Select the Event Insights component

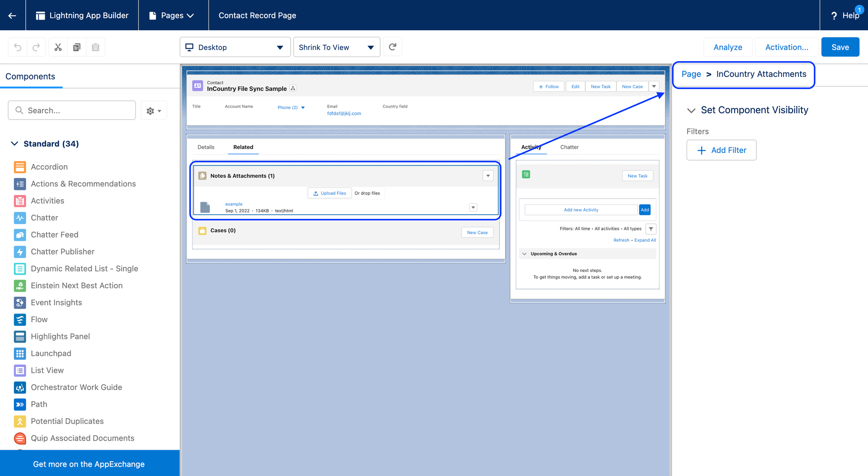pyautogui.click(x=48, y=303)
